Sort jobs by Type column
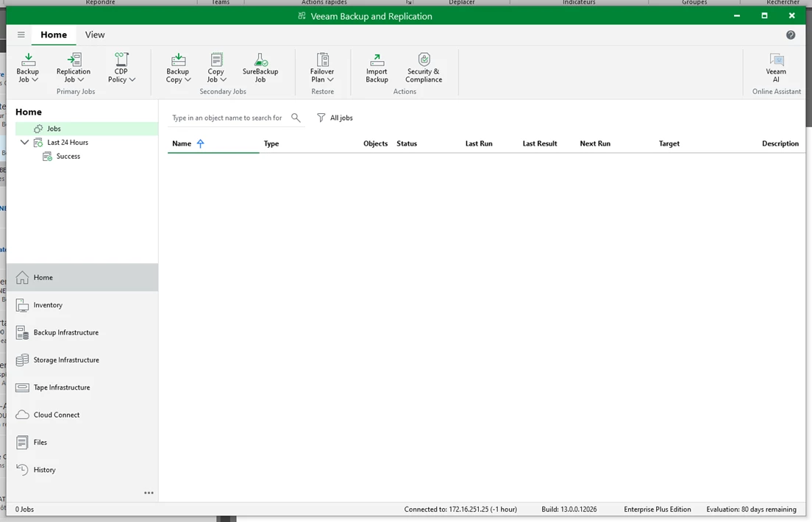This screenshot has height=522, width=812. tap(271, 143)
